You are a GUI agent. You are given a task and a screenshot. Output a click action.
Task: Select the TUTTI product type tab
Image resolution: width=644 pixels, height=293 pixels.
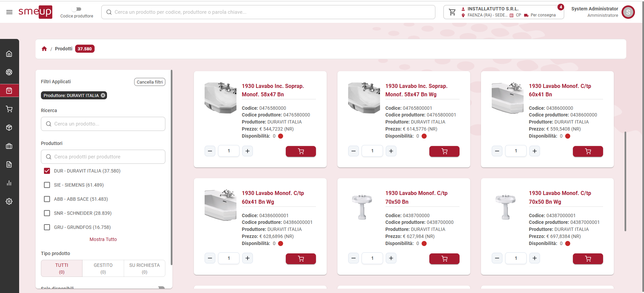point(62,268)
